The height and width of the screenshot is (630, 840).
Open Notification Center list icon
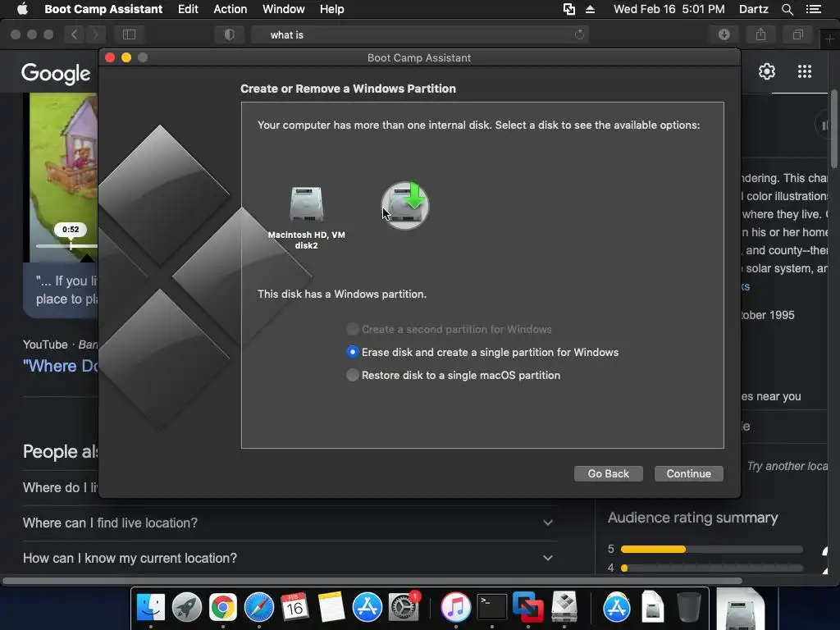[813, 9]
